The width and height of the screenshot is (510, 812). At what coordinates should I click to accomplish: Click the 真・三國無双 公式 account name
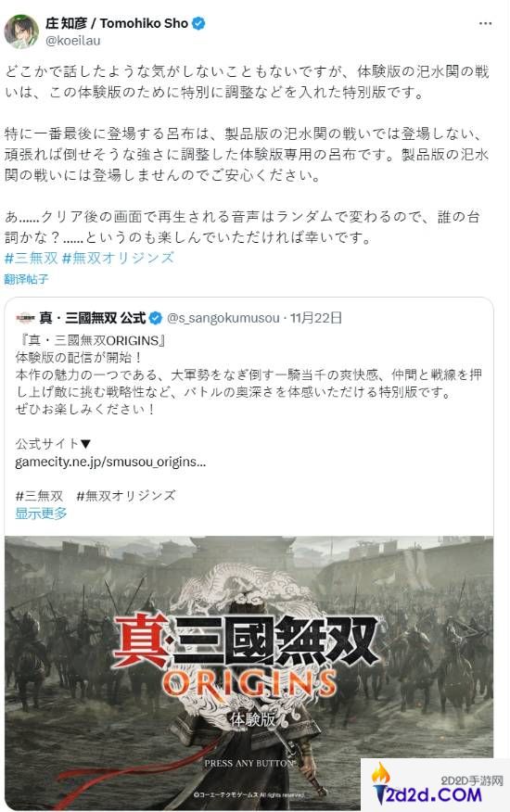point(92,318)
